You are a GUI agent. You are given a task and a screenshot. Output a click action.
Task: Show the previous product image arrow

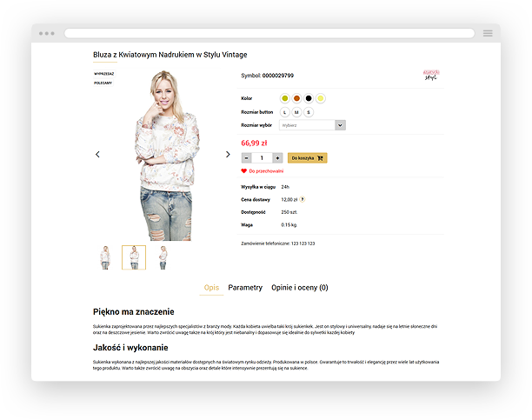tap(97, 155)
